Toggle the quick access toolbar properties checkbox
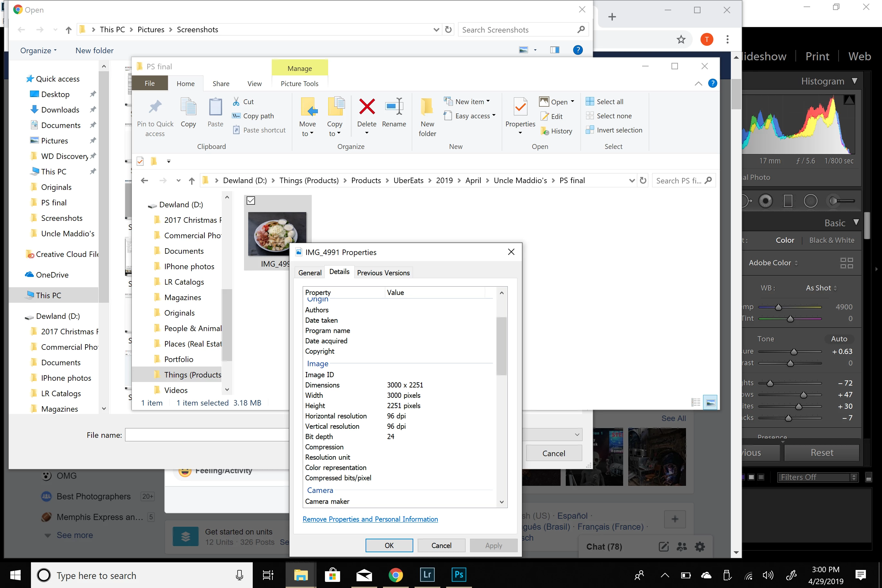 pos(140,161)
